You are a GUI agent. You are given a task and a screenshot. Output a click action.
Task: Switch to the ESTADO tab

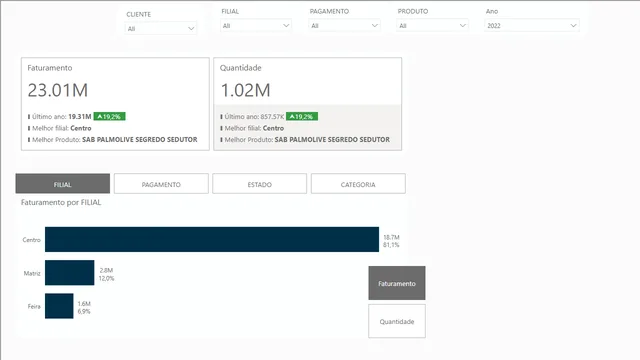[x=260, y=184]
